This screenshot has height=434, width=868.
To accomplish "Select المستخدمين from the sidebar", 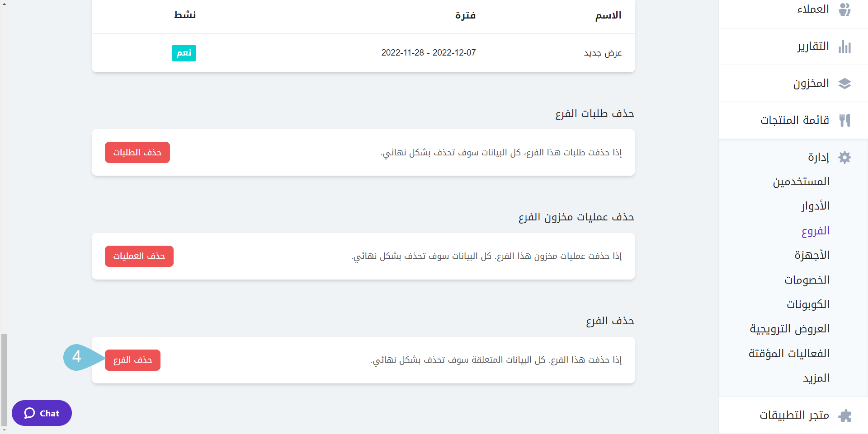I will coord(801,181).
